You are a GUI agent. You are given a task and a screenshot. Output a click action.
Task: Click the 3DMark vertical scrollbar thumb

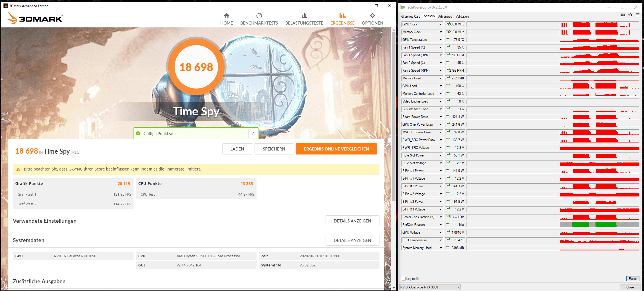[394, 116]
